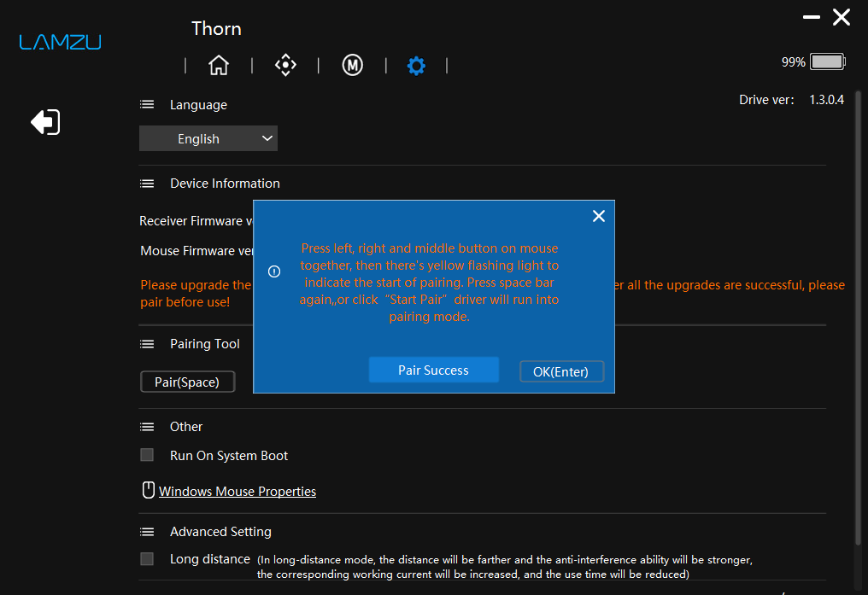Image resolution: width=868 pixels, height=595 pixels.
Task: Click the orange pairing instructions in the dialog
Action: tap(429, 282)
